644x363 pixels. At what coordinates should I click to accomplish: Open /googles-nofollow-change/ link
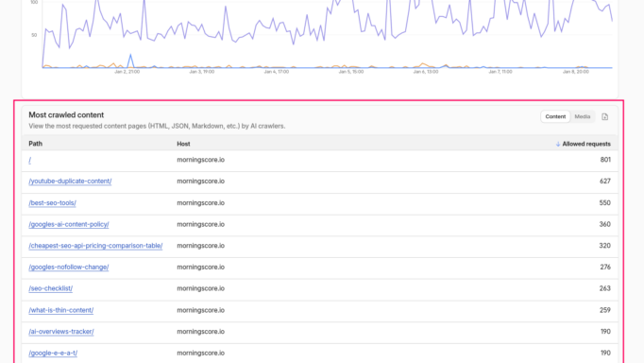[69, 268]
